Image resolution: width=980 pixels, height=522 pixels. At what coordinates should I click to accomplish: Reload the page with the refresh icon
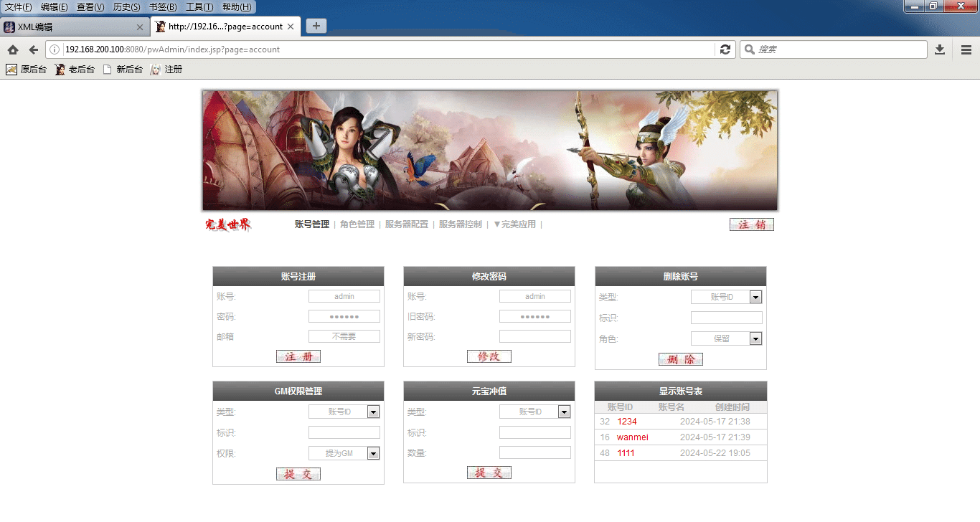(x=725, y=49)
